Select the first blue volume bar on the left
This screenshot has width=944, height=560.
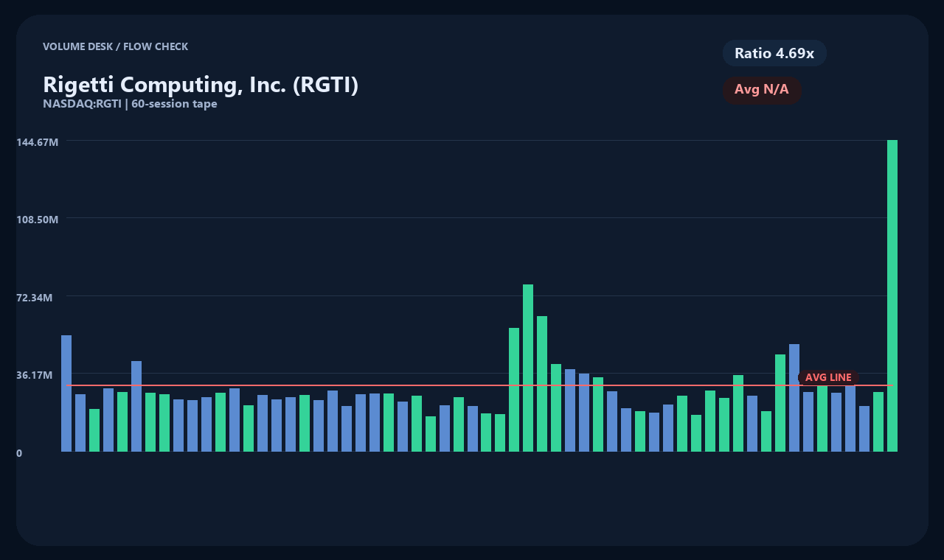66,393
